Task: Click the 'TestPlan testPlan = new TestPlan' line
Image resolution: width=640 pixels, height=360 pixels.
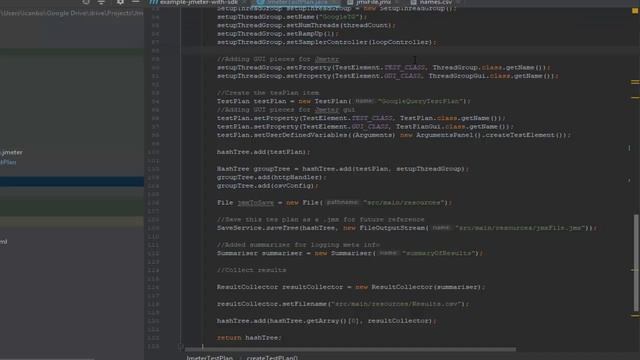Action: click(343, 101)
